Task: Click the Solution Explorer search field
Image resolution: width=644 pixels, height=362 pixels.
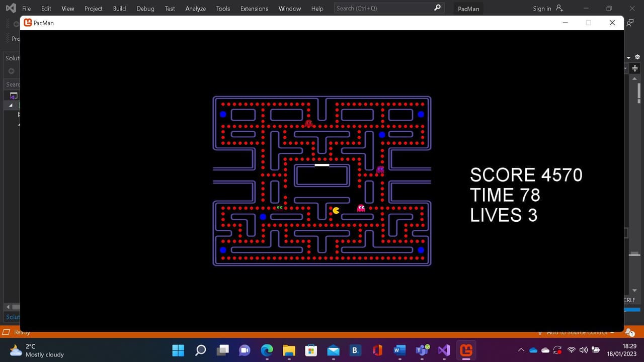Action: coord(12,84)
